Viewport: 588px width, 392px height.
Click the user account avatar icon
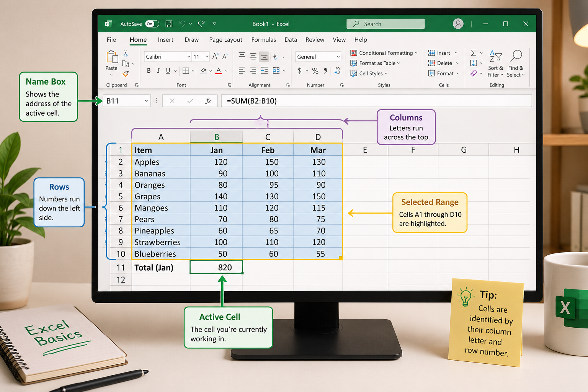pyautogui.click(x=458, y=24)
